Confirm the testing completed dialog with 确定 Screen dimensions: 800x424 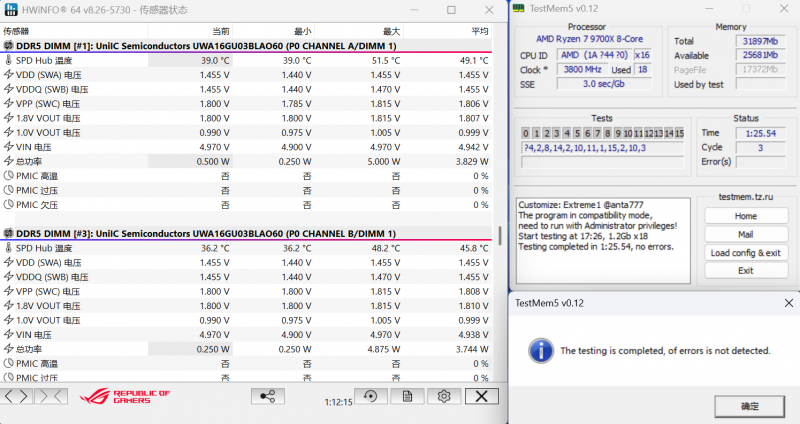click(x=749, y=405)
